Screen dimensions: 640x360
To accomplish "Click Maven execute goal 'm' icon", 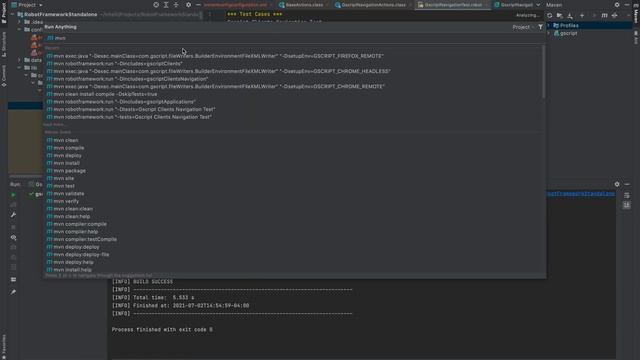I will tap(604, 16).
